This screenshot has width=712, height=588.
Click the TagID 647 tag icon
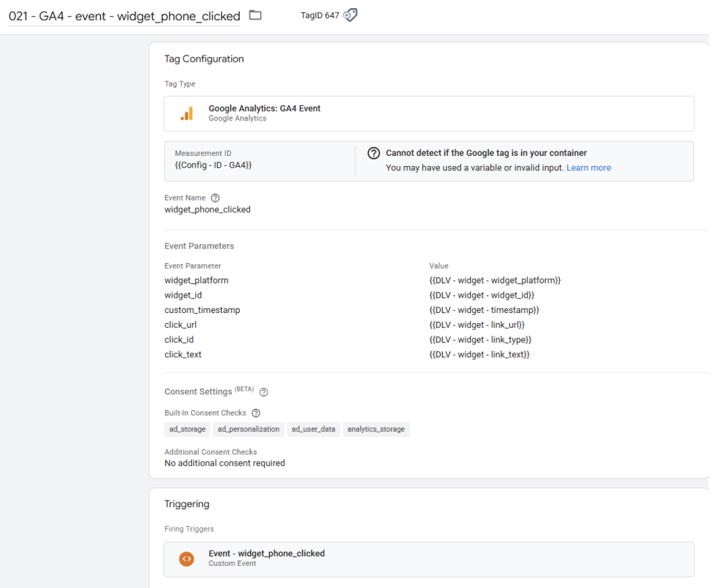pos(349,15)
